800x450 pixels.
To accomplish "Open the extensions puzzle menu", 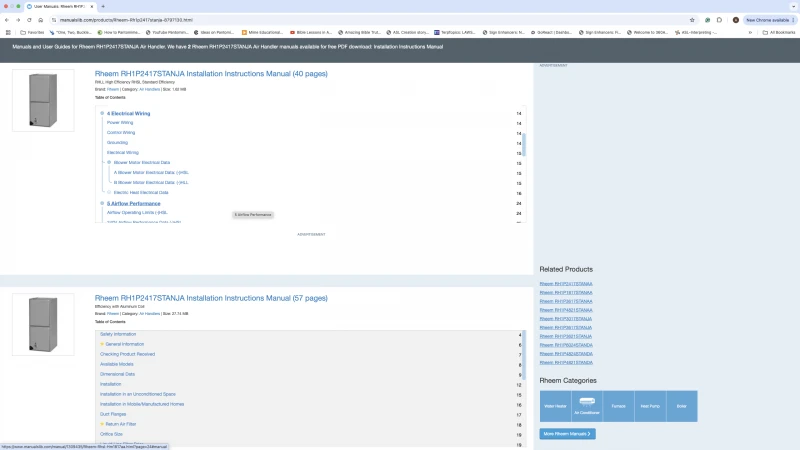I will pyautogui.click(x=719, y=20).
